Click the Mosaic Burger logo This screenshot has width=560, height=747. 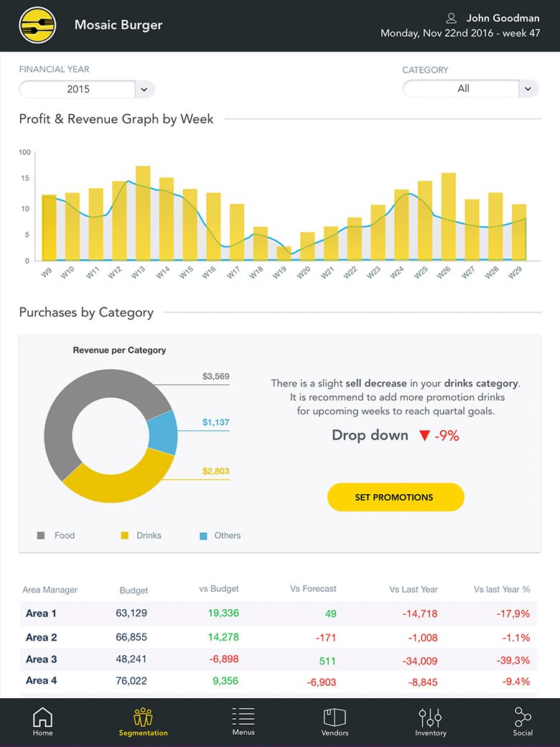(x=37, y=24)
